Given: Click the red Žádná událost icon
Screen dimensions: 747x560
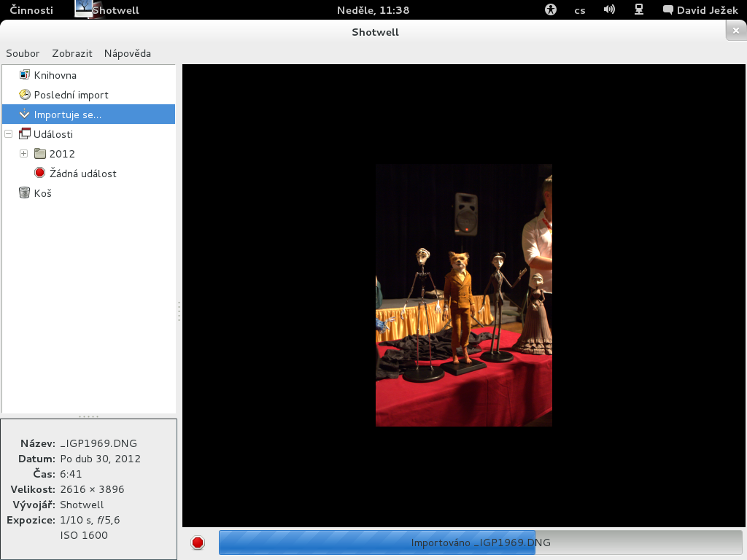Looking at the screenshot, I should pos(40,173).
